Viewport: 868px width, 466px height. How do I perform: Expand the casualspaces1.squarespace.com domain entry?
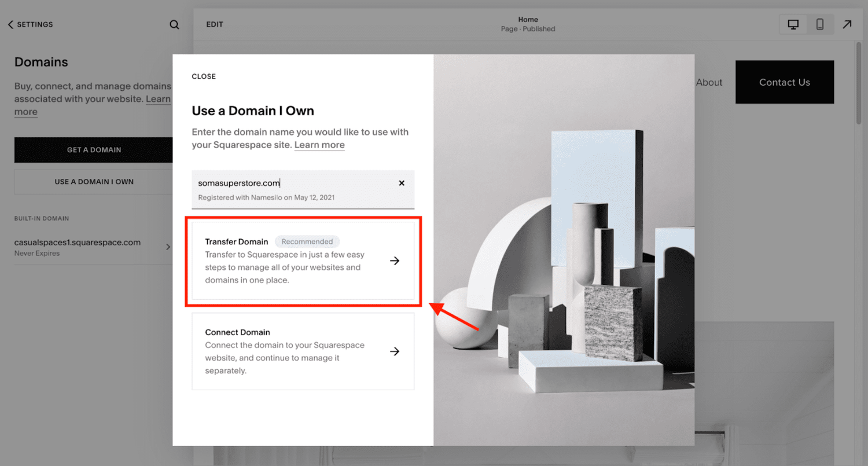pyautogui.click(x=168, y=246)
